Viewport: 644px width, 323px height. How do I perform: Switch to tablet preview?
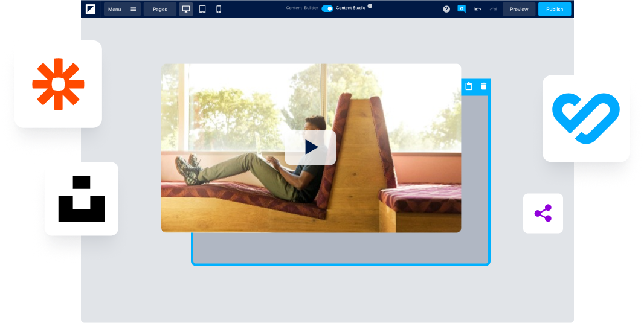(x=202, y=9)
